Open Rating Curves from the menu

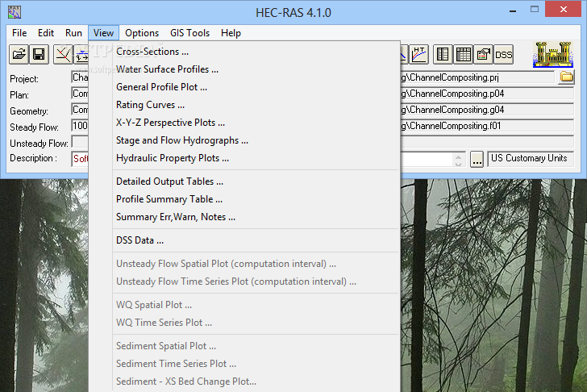pos(244,105)
